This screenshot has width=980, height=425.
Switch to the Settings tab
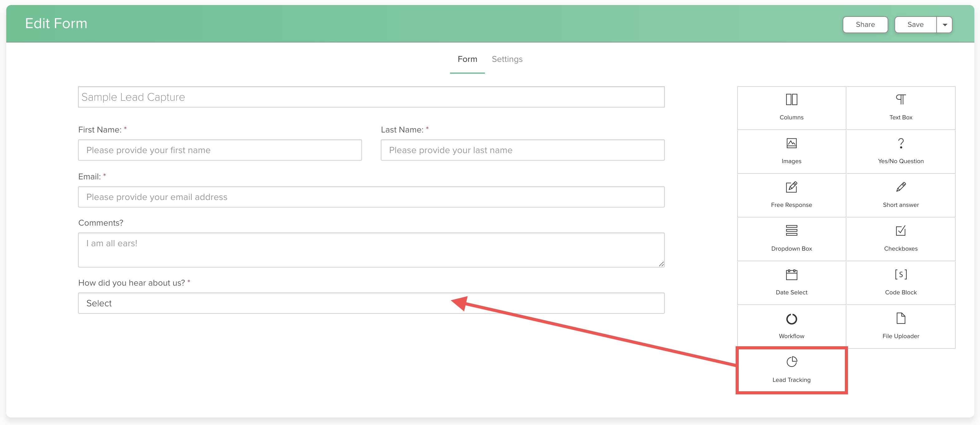[x=507, y=59]
